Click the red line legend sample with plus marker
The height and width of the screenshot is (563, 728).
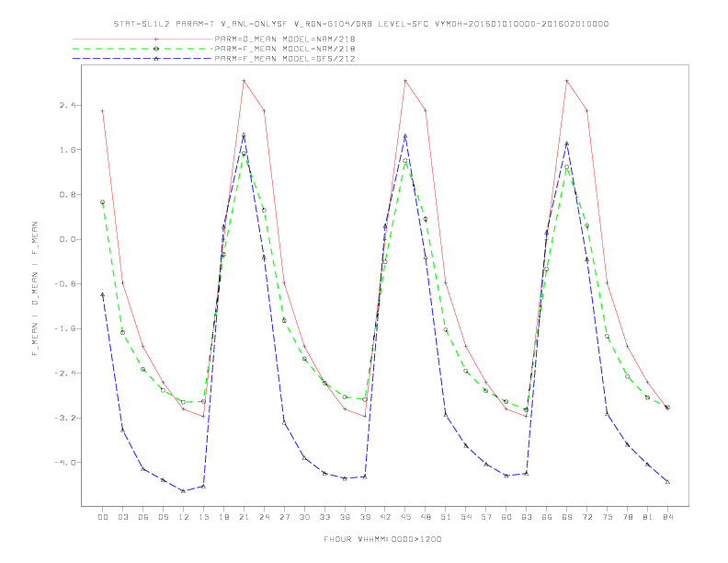(142, 39)
